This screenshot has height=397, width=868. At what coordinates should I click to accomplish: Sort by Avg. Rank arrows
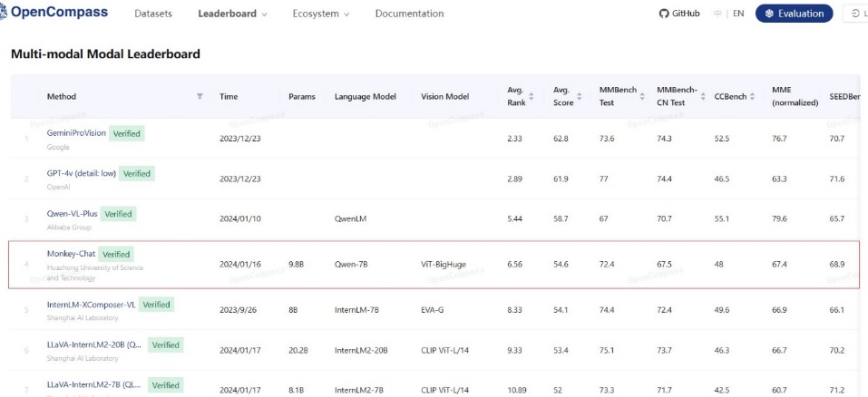[x=533, y=96]
